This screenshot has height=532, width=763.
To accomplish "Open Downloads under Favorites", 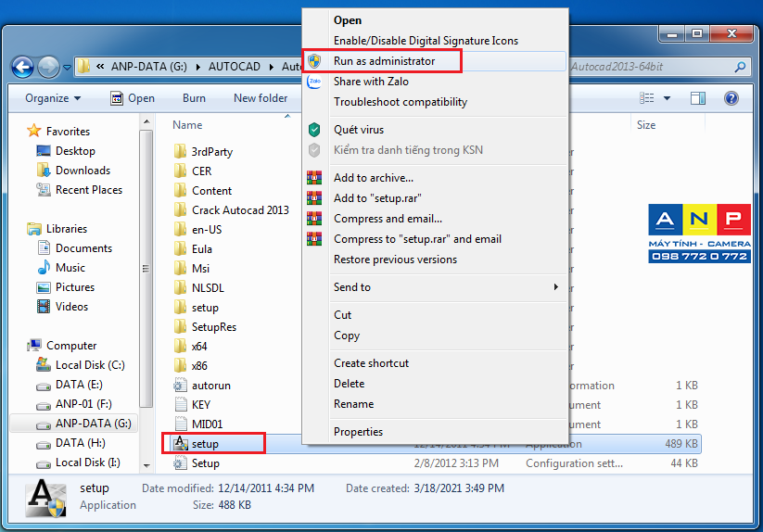I will coord(73,171).
